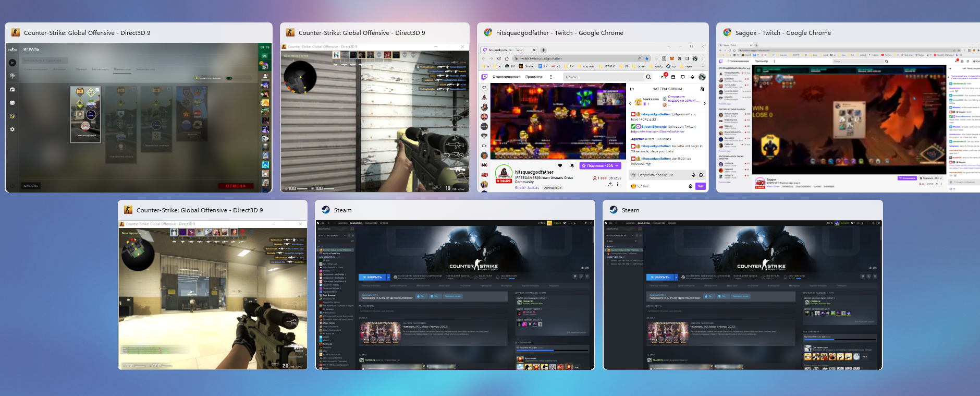Select Albion Online in the Steam library list
Image resolution: width=980 pixels, height=396 pixels.
pos(329,323)
